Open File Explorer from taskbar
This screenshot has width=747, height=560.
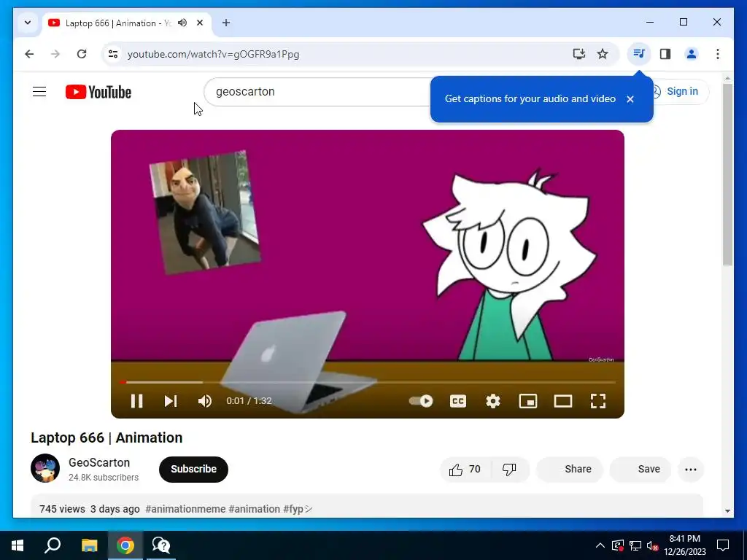[89, 545]
